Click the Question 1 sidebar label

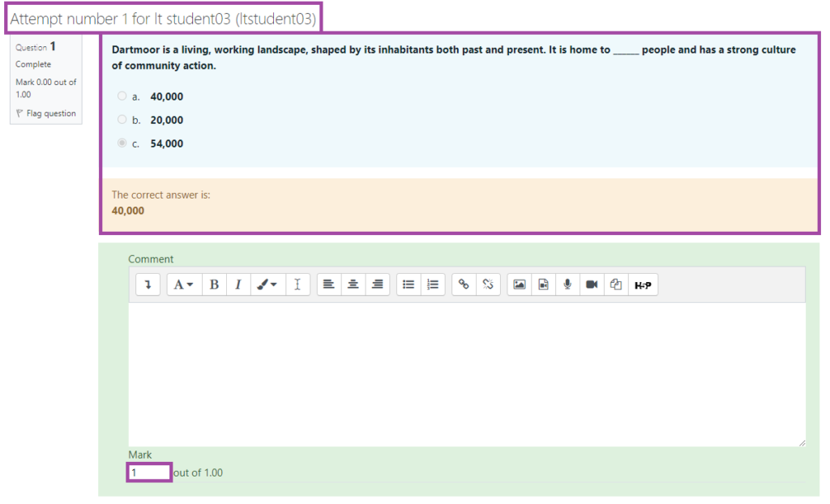point(36,47)
